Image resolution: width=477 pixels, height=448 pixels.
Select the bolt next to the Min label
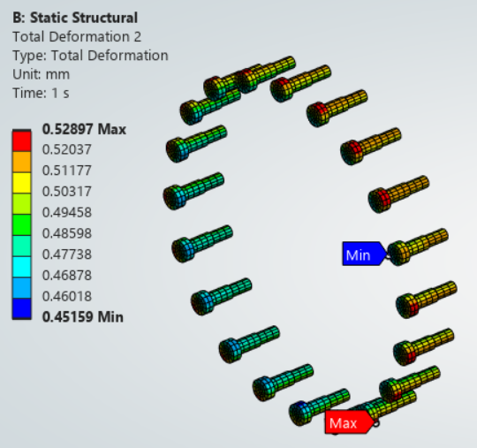tap(417, 247)
